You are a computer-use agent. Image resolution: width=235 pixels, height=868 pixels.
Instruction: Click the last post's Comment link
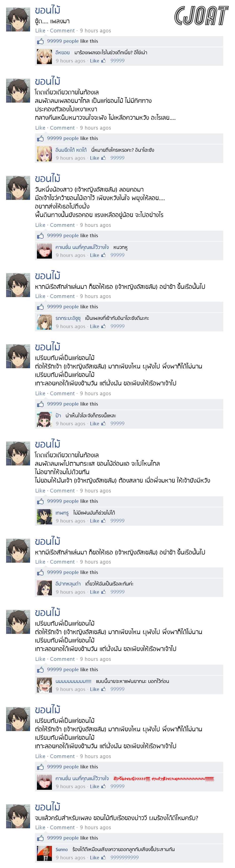[62, 828]
